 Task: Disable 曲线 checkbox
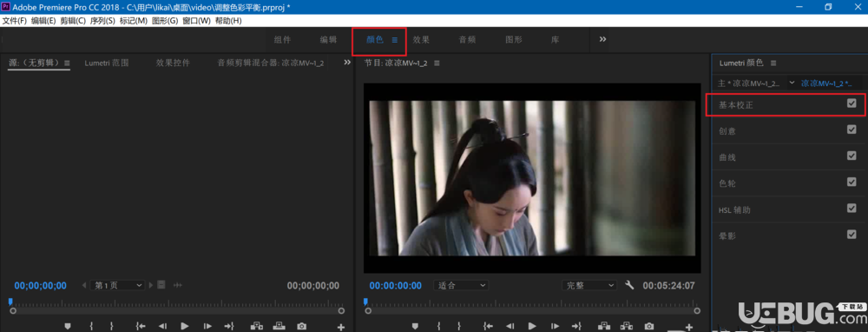click(852, 156)
